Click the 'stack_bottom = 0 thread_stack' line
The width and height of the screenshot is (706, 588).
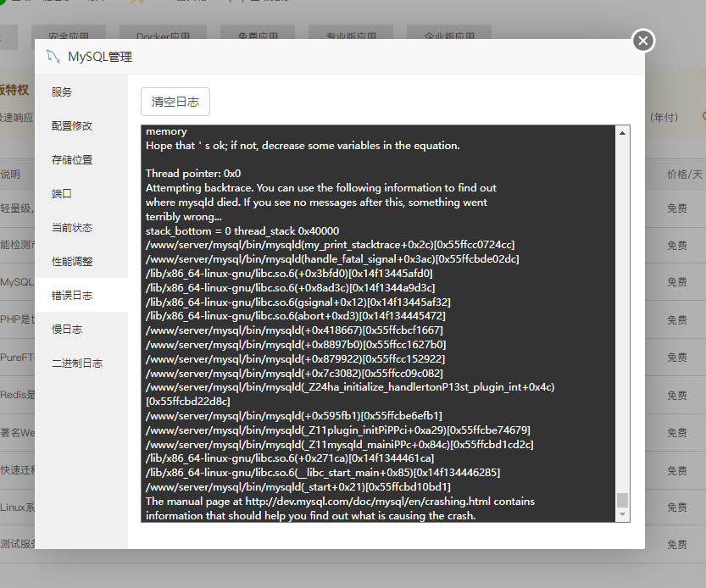pos(242,231)
